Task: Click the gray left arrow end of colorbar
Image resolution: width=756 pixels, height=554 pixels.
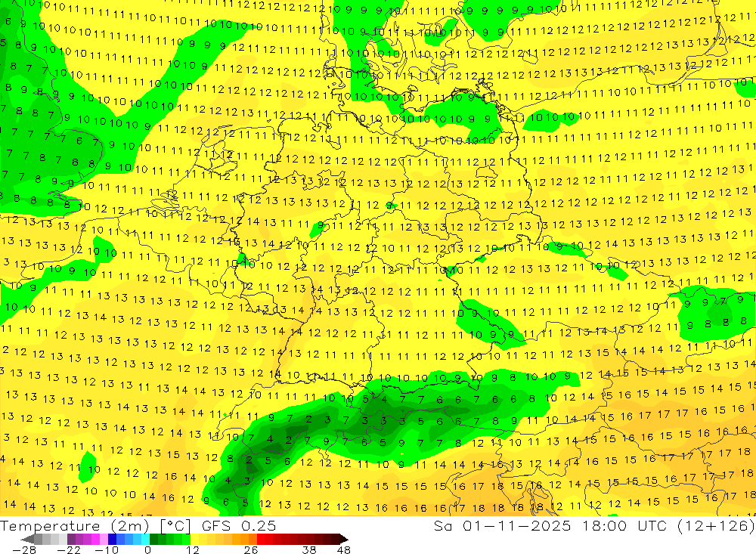Action: (27, 540)
